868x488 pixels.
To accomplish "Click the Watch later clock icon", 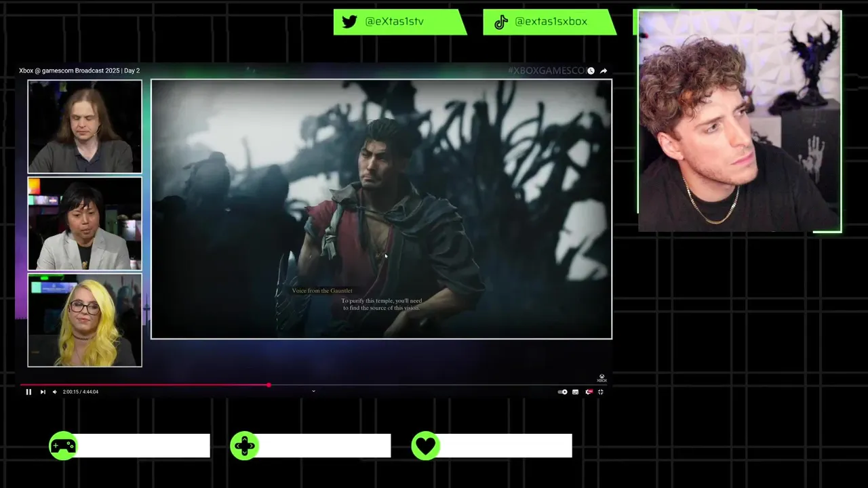I will point(591,70).
